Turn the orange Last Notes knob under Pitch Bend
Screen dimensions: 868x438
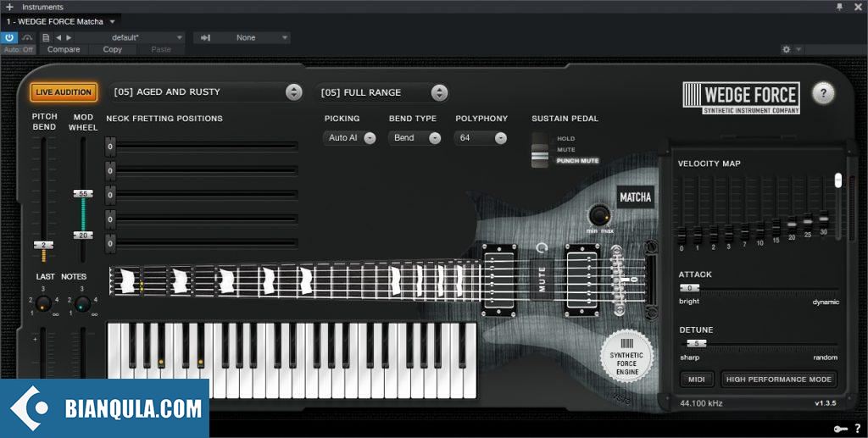click(x=43, y=303)
